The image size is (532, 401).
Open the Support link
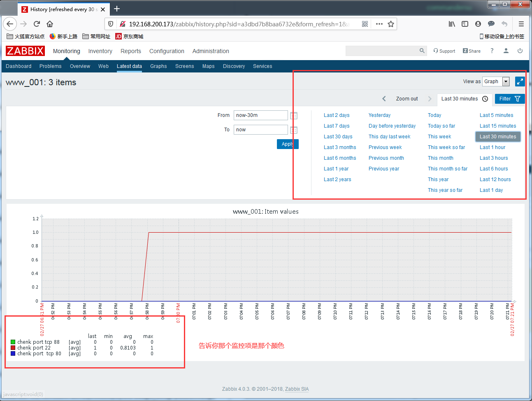pyautogui.click(x=444, y=51)
